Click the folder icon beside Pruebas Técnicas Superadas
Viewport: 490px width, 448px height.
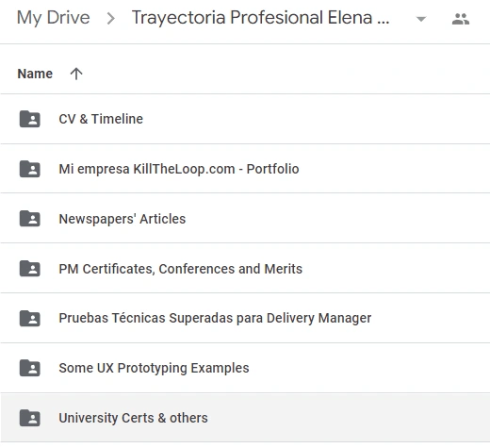tap(30, 318)
